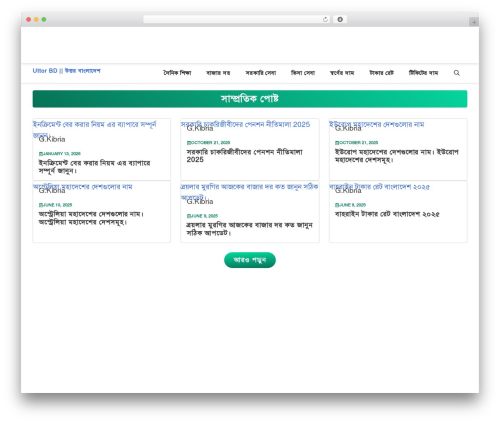Open the বাজার দর menu item
Screen dimensions: 500x423
tap(218, 73)
